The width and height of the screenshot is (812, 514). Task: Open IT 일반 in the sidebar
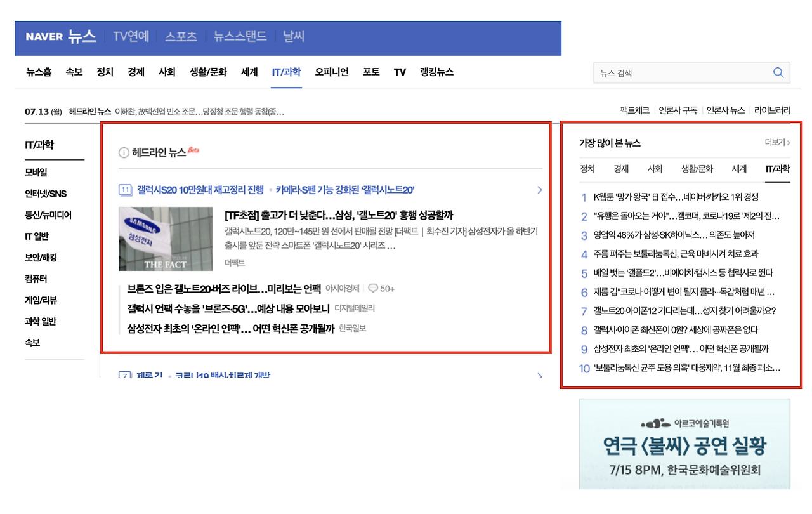(x=37, y=236)
